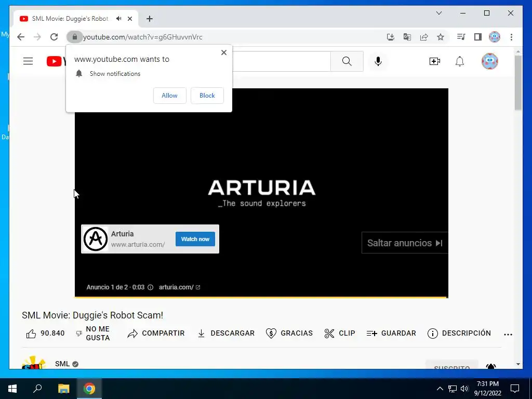Expand Chrome tab search chevron
532x399 pixels.
point(438,13)
